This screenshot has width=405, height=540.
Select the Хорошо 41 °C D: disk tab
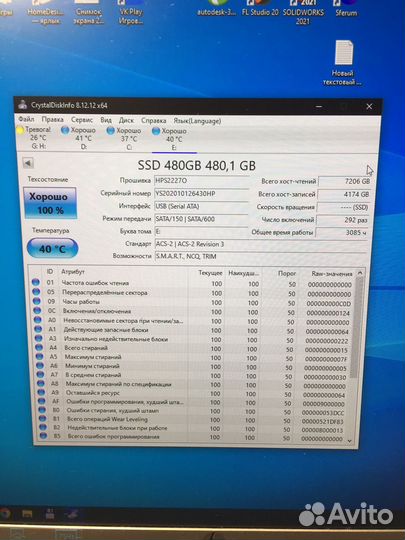(x=79, y=138)
